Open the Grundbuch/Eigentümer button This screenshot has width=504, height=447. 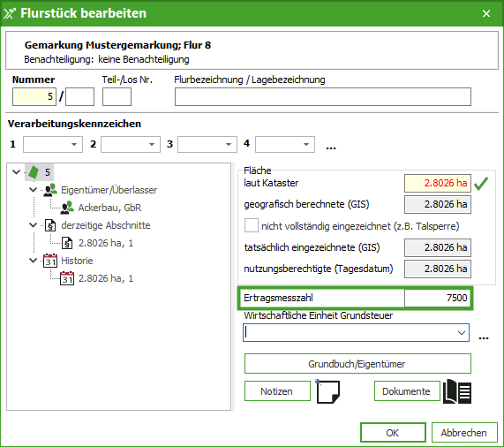coord(357,364)
